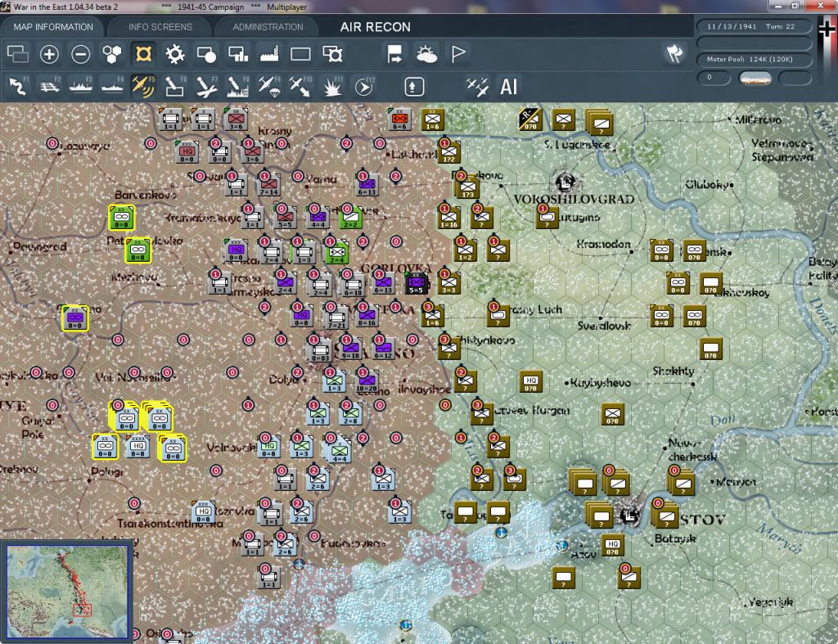The image size is (838, 644).
Task: Open the MAP INFORMATION tab
Action: click(x=53, y=27)
